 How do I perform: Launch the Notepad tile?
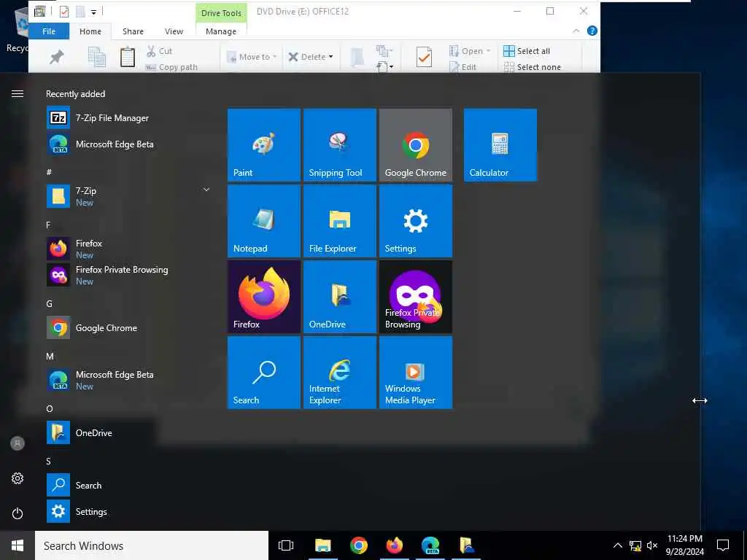pyautogui.click(x=264, y=221)
